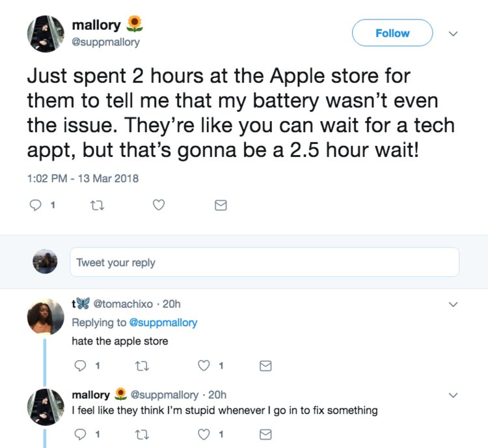Open tomachixo's profile picture
Screen dimensions: 488x448
pos(46,316)
